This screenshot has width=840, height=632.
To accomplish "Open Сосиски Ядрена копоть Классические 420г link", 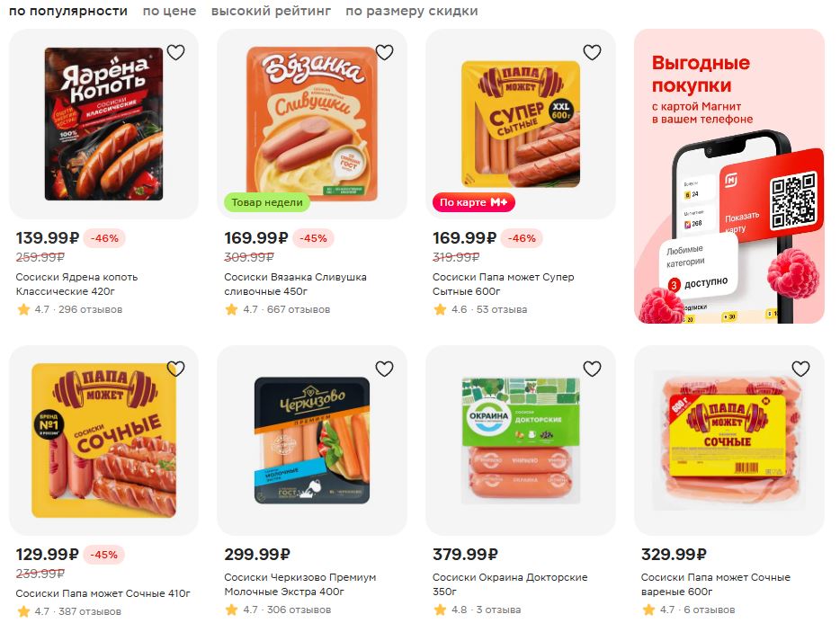I will pyautogui.click(x=76, y=284).
